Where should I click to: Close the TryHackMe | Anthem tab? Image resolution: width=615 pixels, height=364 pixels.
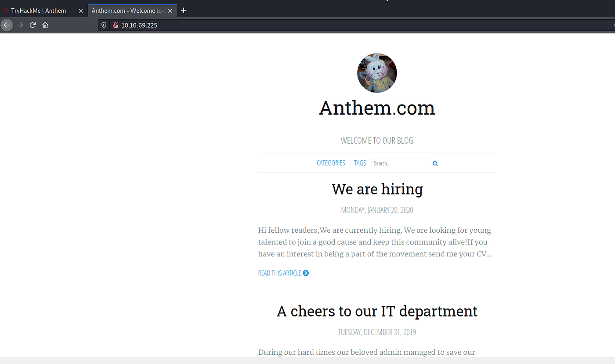coord(81,11)
